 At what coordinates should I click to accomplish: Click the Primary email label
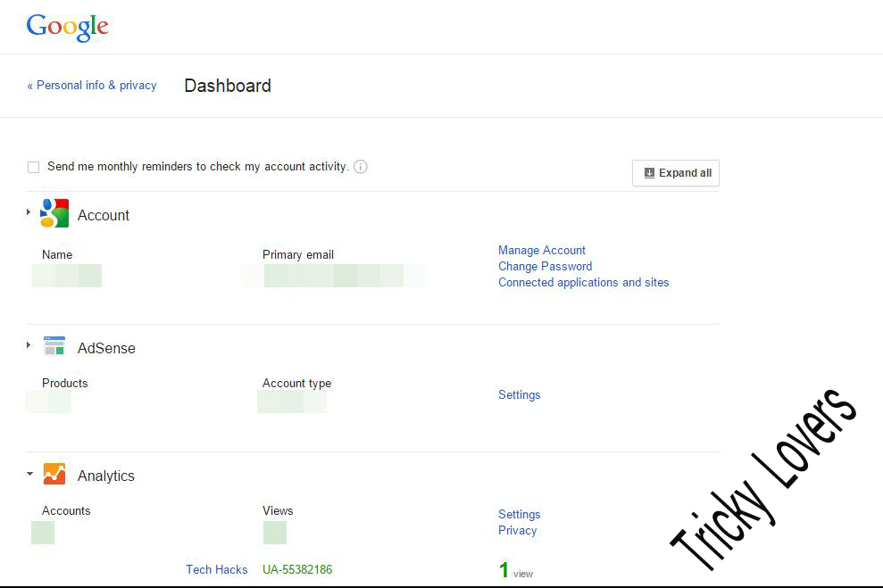298,255
